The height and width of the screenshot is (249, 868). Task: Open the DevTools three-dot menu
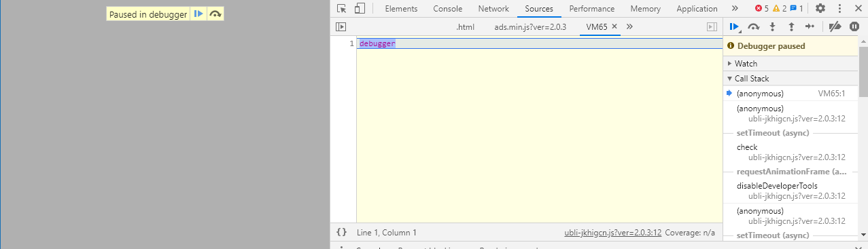[x=839, y=9]
